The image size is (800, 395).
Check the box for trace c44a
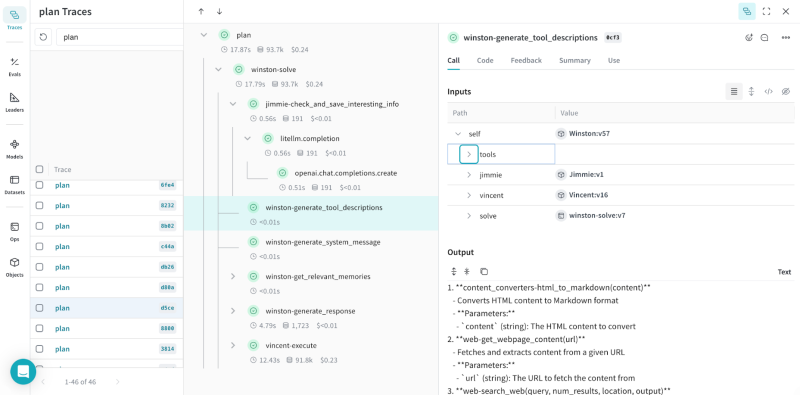tap(39, 246)
